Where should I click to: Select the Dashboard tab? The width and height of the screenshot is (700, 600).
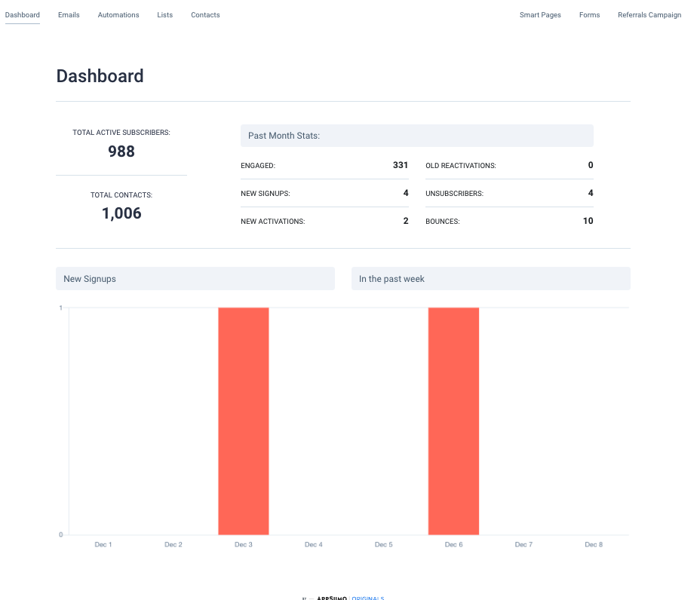point(22,14)
